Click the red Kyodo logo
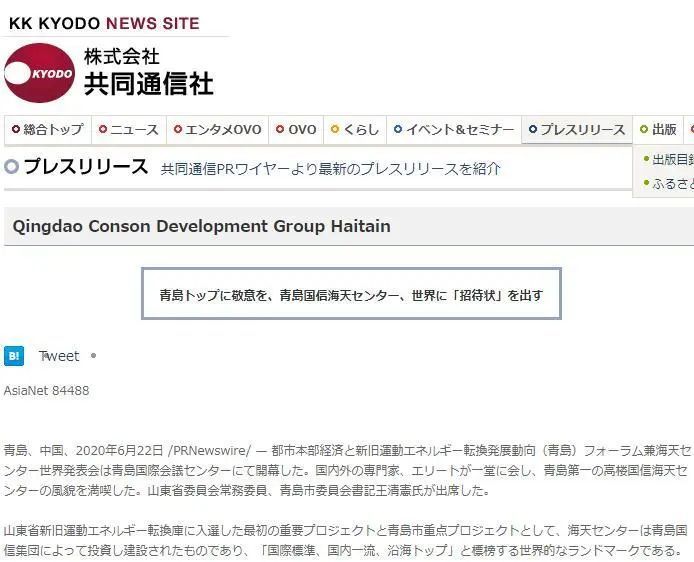Viewport: 694px width, 562px height. point(39,73)
